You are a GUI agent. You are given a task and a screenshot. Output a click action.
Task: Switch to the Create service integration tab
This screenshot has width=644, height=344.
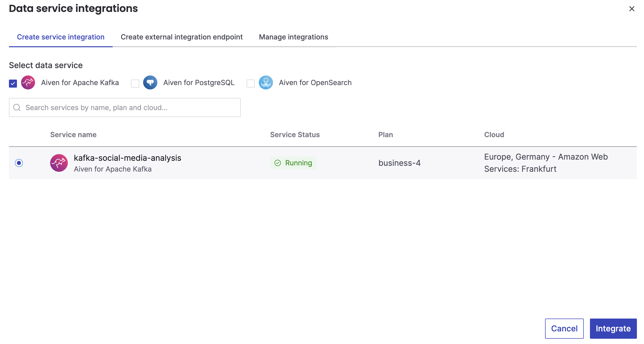(61, 37)
